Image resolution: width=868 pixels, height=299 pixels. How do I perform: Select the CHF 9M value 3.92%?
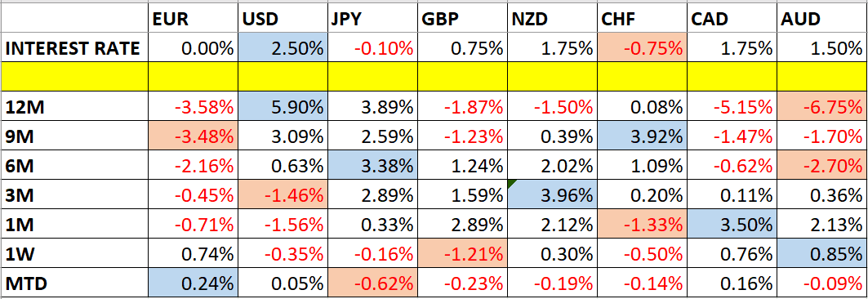642,136
